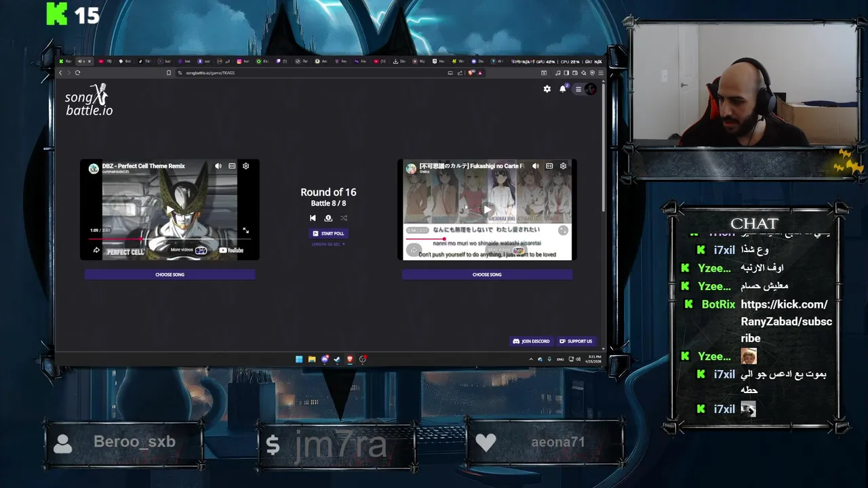868x488 pixels.
Task: Toggle captions on the Fukashigi video
Action: point(549,166)
